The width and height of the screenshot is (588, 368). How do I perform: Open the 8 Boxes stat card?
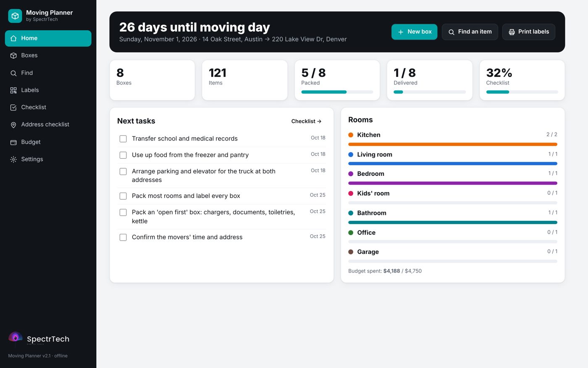(152, 80)
